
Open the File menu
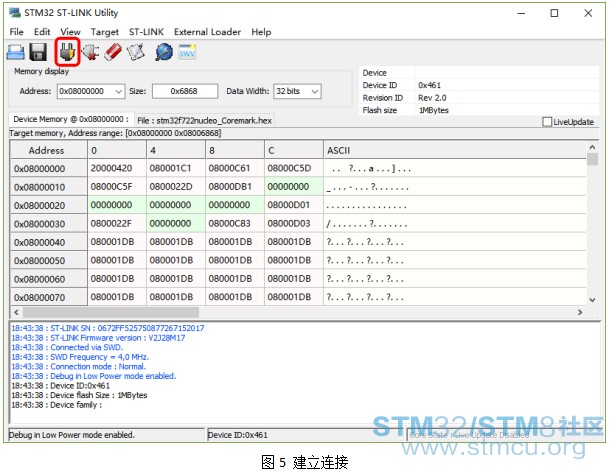click(x=16, y=32)
